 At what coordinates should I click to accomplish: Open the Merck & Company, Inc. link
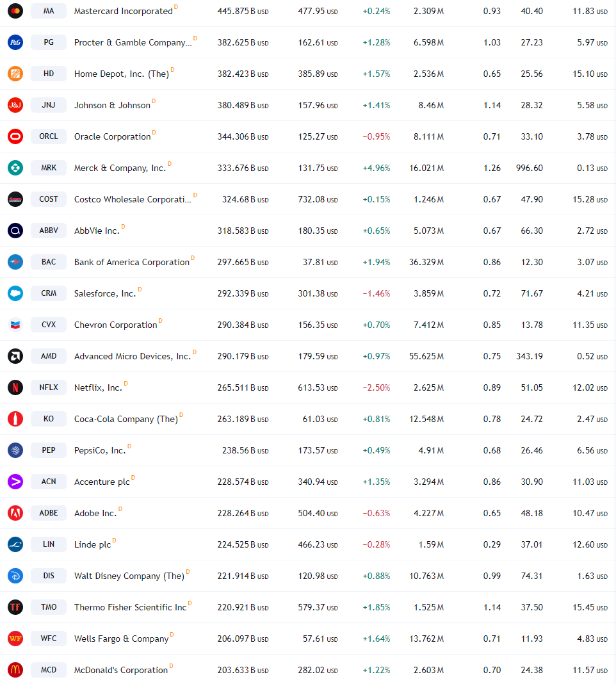point(120,168)
